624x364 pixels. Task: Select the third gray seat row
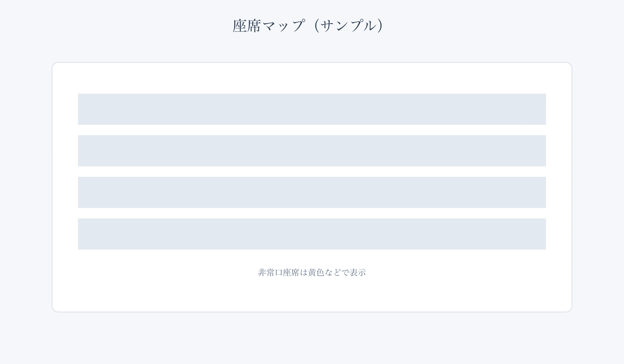pyautogui.click(x=312, y=192)
